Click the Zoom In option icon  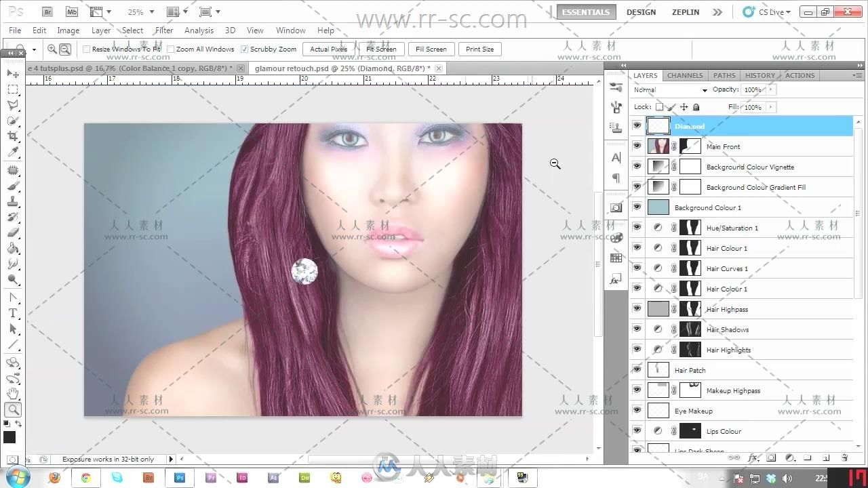pyautogui.click(x=52, y=49)
